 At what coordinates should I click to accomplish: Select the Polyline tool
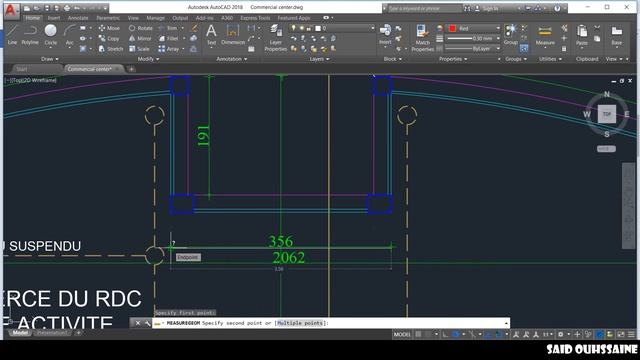[x=30, y=34]
